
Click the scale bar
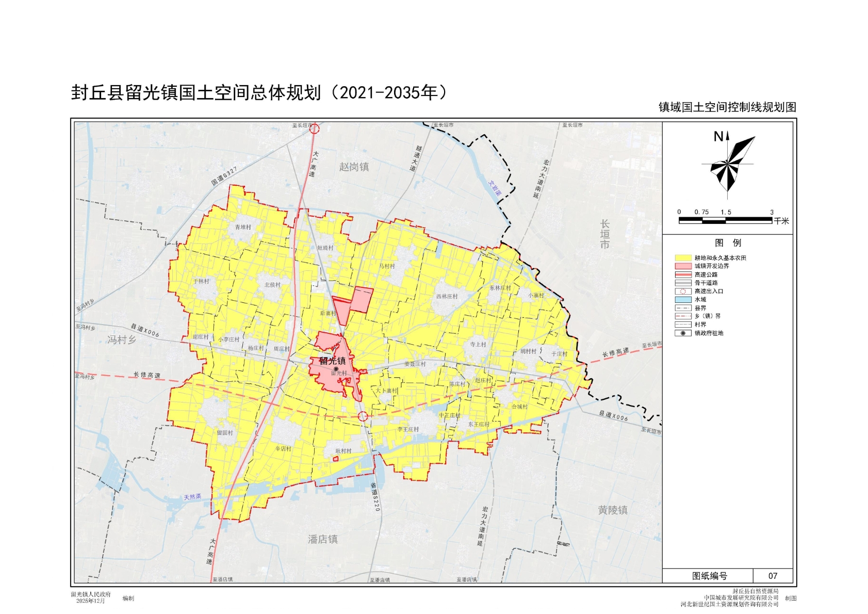tap(725, 220)
